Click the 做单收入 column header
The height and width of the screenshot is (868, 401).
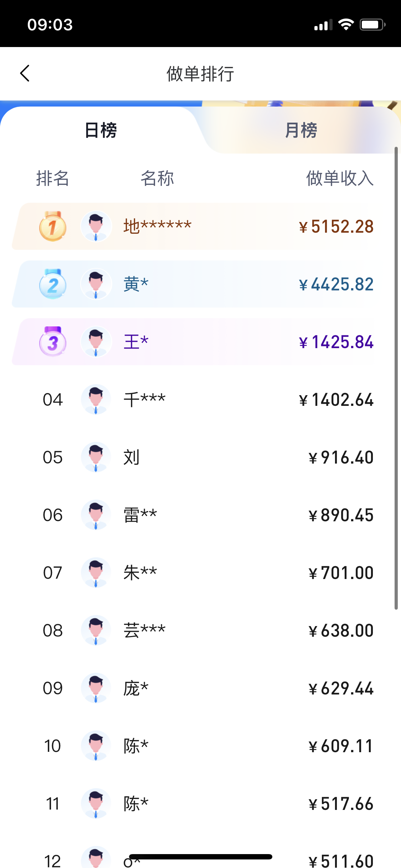click(x=340, y=178)
